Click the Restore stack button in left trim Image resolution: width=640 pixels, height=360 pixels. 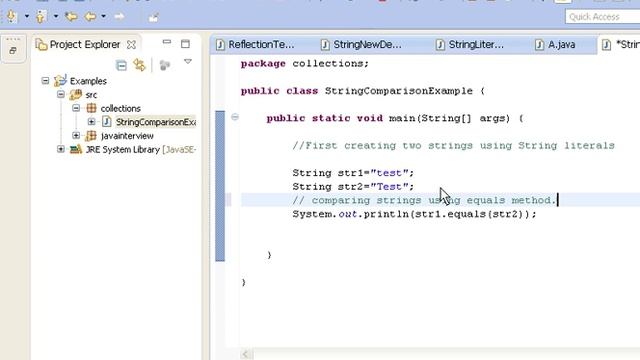coord(13,51)
